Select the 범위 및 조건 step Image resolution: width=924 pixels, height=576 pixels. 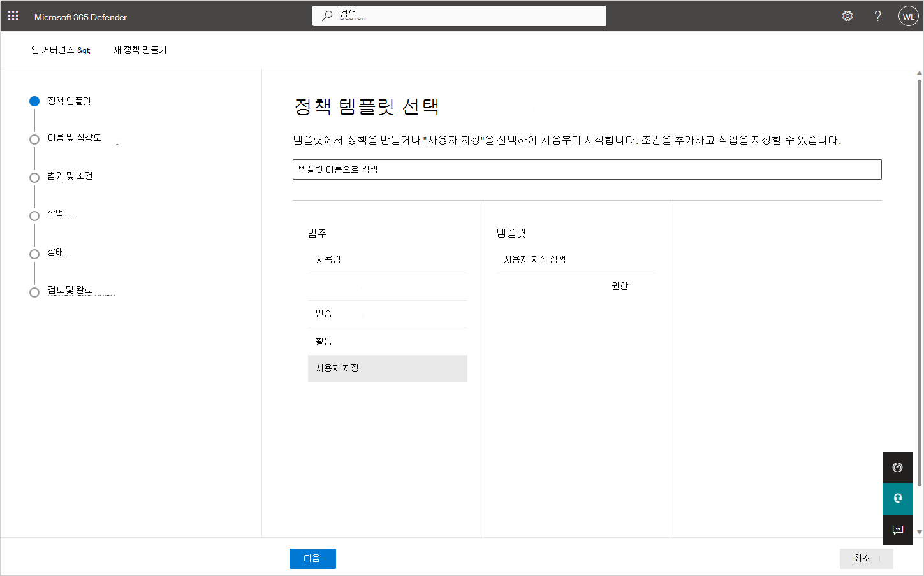pos(61,176)
